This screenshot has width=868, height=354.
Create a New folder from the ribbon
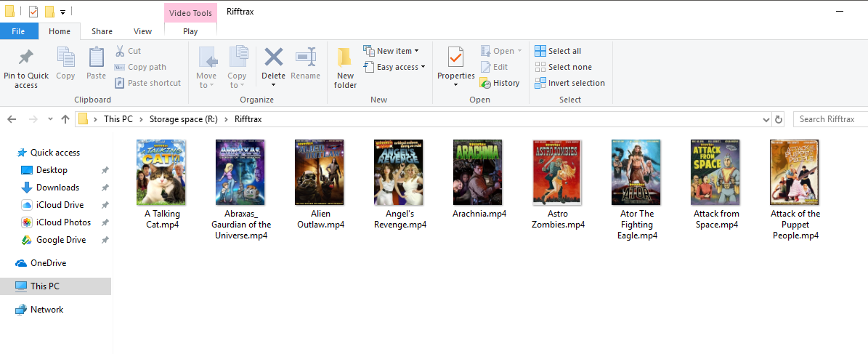tap(345, 68)
